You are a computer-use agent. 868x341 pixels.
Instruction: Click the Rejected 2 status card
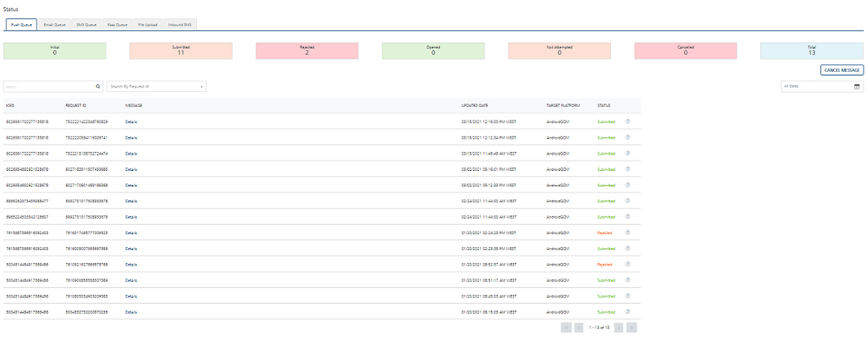[307, 50]
